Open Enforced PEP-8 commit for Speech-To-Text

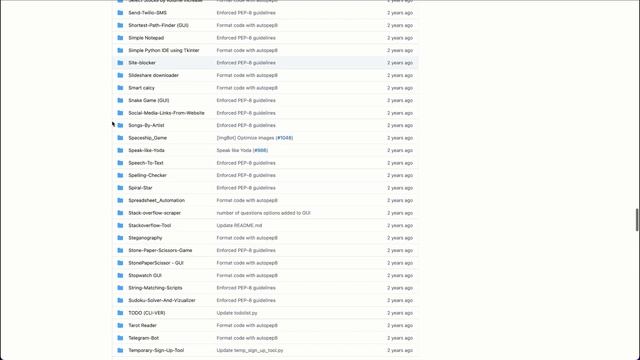(x=246, y=163)
